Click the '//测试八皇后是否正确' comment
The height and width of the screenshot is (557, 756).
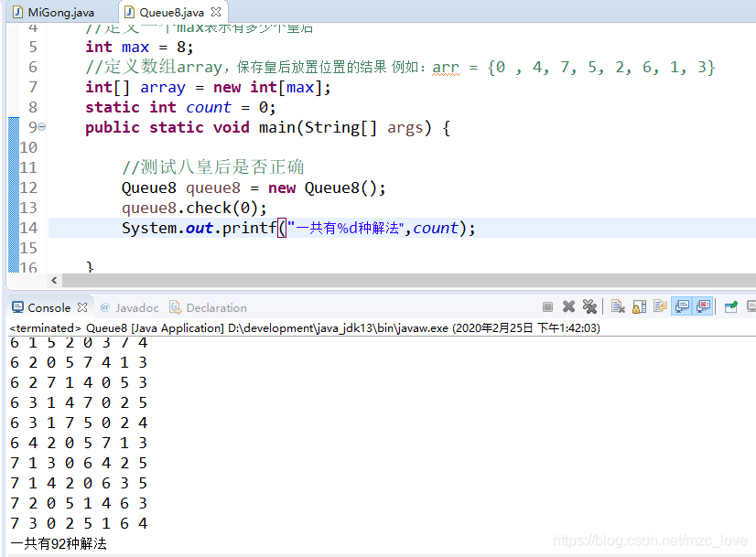click(x=212, y=167)
